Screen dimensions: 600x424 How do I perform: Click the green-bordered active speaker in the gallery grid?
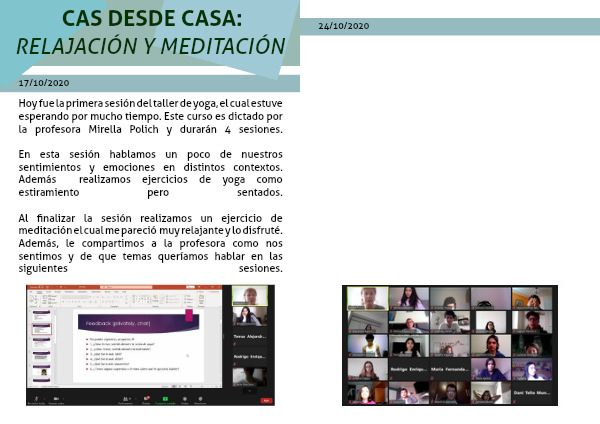pos(366,298)
